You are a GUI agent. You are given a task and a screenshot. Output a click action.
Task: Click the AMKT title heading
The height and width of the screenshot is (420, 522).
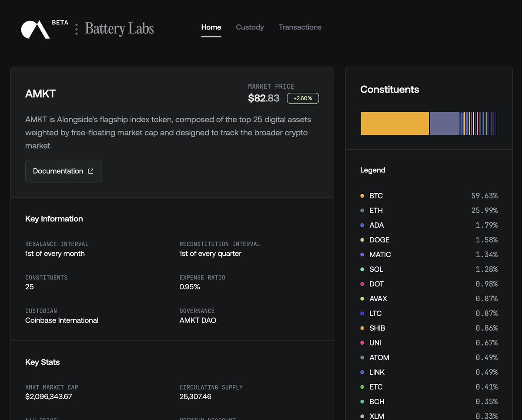pos(40,94)
